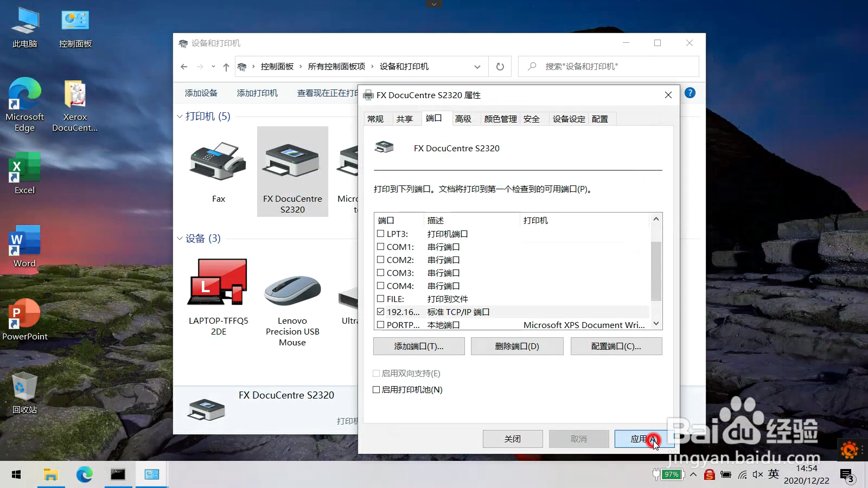
Task: Switch to the 颜色管理 tab
Action: click(x=499, y=118)
